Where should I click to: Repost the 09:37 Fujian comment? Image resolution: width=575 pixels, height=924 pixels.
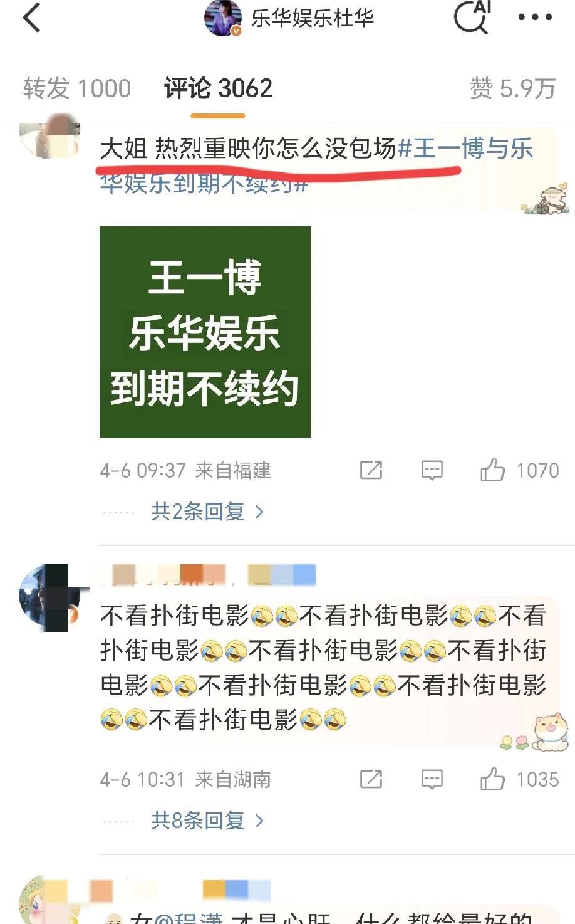click(371, 470)
